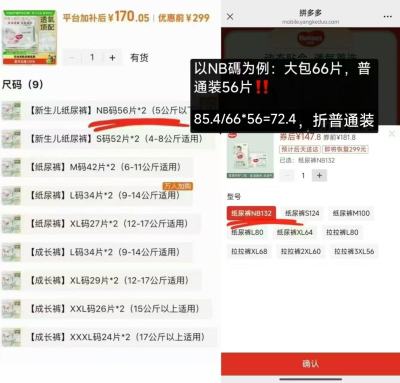The image size is (400, 383).
Task: Select the quantity field showing 1 beside 有货
Action: [92, 58]
